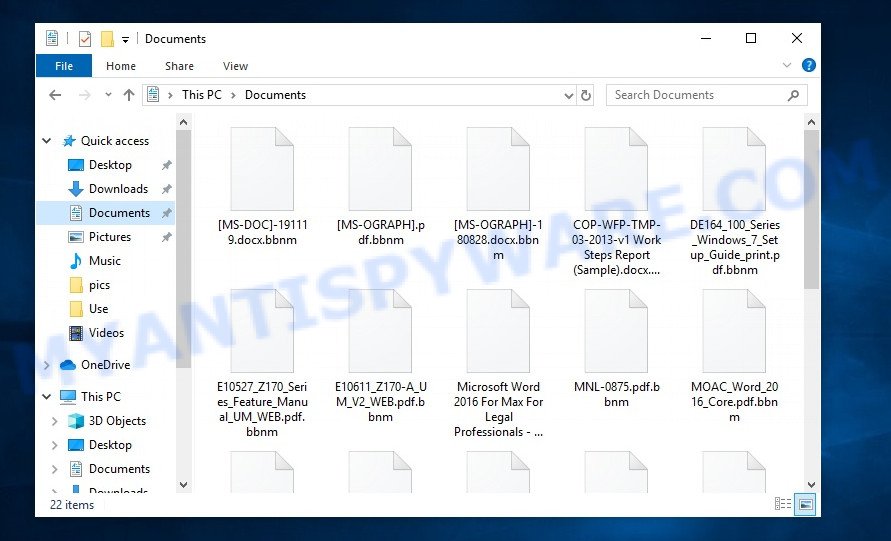Switch to Details view in status bar
891x541 pixels.
(x=782, y=504)
